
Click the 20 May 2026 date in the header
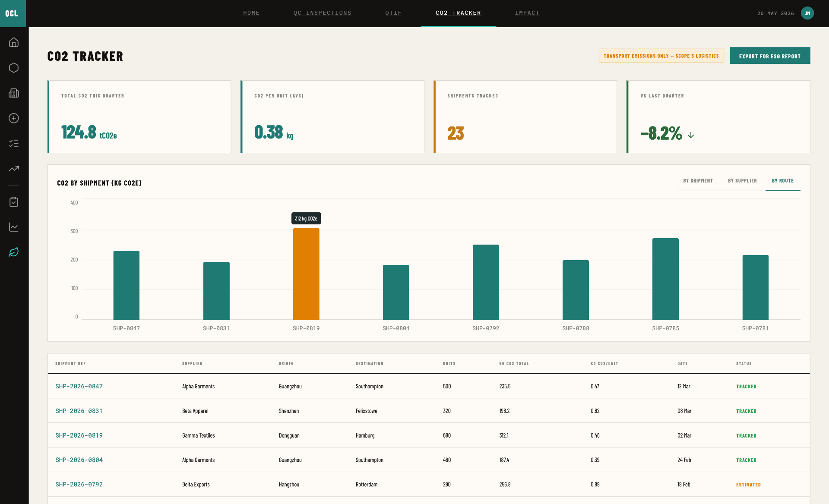coord(775,13)
